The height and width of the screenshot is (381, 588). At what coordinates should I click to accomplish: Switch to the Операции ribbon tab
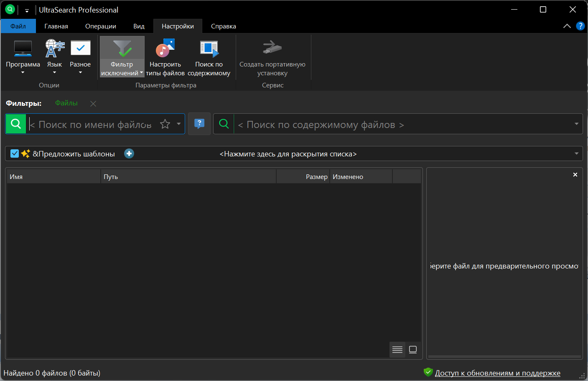pyautogui.click(x=101, y=26)
